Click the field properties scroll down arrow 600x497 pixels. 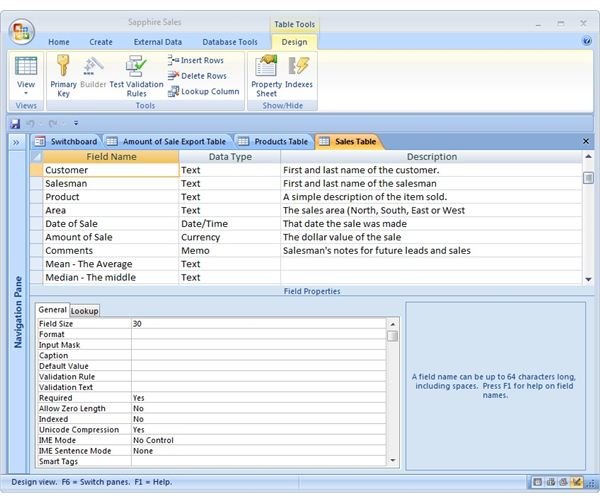pyautogui.click(x=393, y=460)
